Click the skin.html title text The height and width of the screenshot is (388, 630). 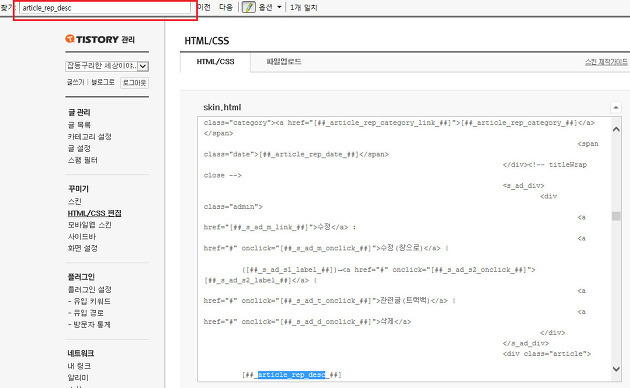pos(222,107)
